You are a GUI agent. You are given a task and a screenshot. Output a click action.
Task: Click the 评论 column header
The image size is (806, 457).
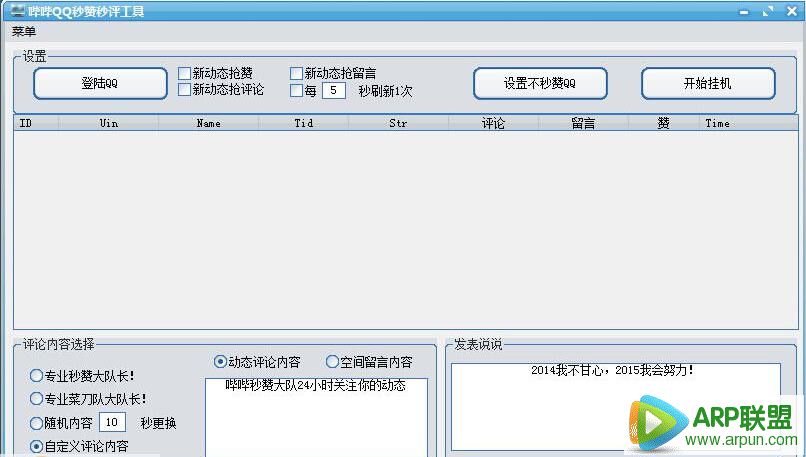point(493,123)
